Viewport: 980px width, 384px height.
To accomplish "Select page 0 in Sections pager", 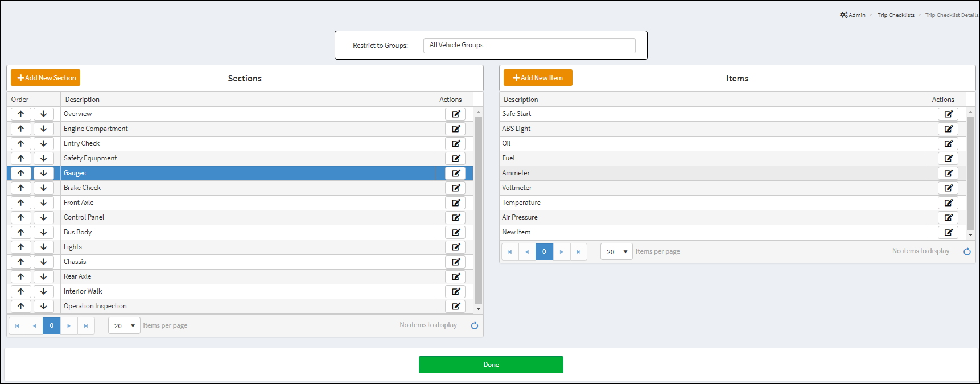I will click(x=51, y=325).
